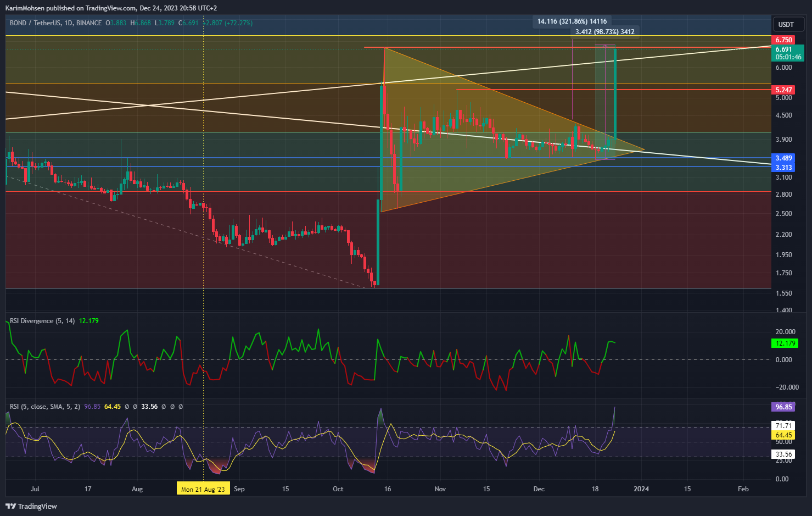Image resolution: width=812 pixels, height=516 pixels.
Task: Click the yellow 64.45 RSI SMA tag
Action: click(x=783, y=435)
